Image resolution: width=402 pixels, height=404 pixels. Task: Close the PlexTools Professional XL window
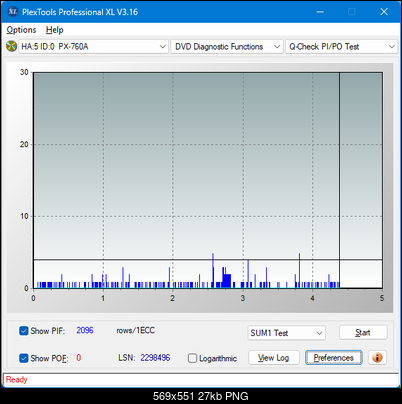pyautogui.click(x=384, y=12)
